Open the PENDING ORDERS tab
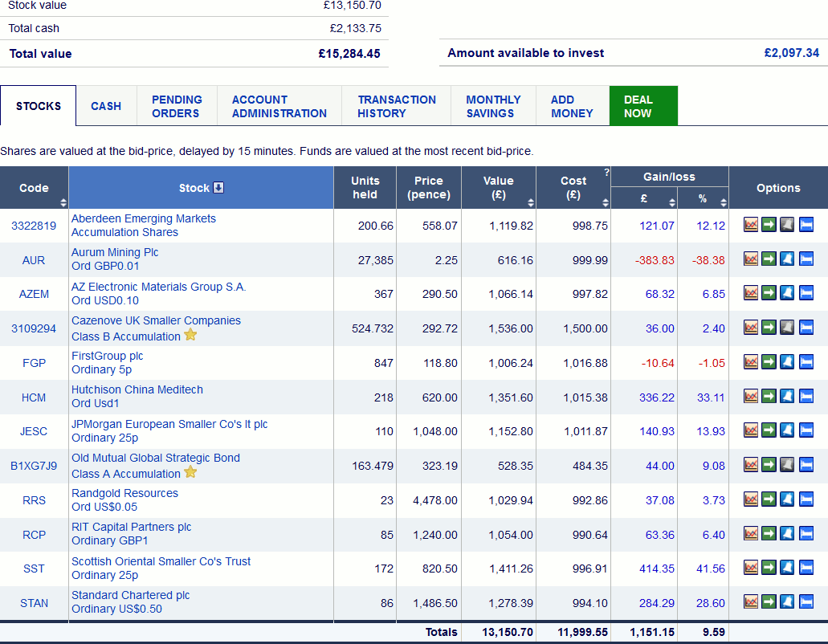This screenshot has height=644, width=828. pos(177,106)
